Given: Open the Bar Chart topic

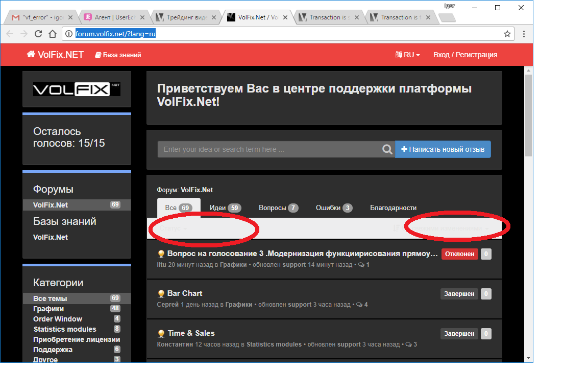Looking at the screenshot, I should (185, 293).
